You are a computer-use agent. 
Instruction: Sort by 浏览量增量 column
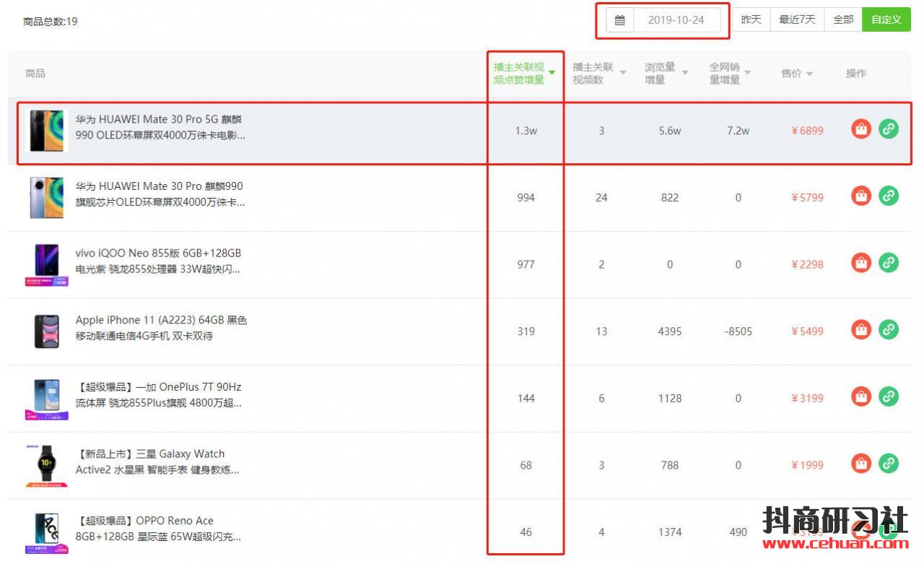click(666, 74)
